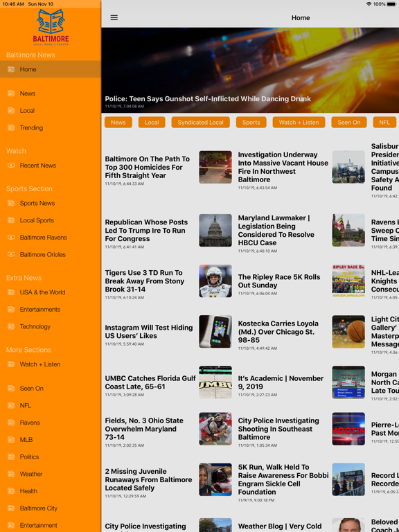Viewport: 399px width, 532px height.
Task: Tap the hamburger menu icon
Action: 114,17
